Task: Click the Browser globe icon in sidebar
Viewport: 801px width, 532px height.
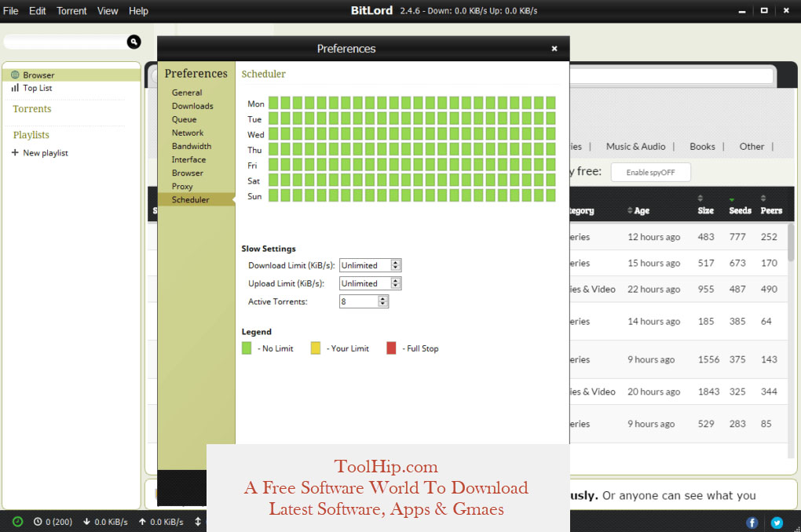Action: tap(16, 75)
